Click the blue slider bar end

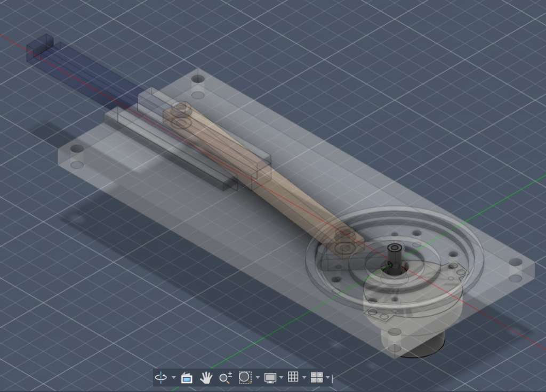point(39,47)
